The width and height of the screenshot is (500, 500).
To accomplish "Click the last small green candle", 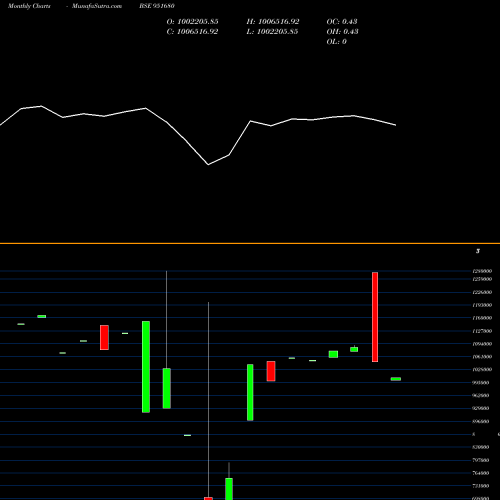I will tap(396, 379).
